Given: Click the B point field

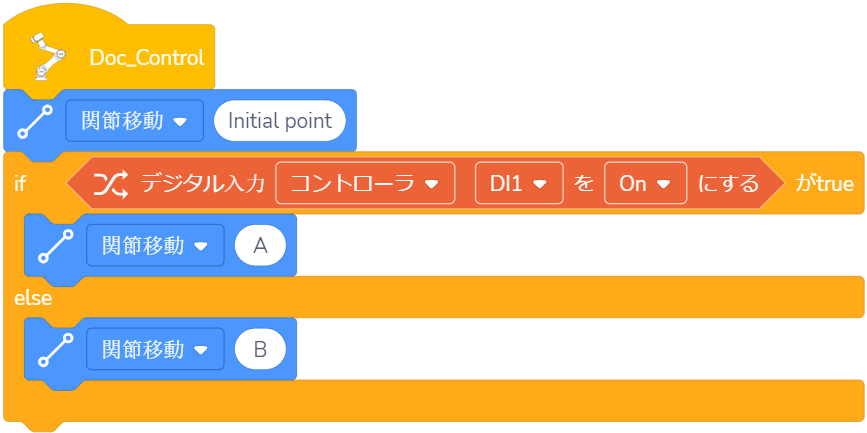Looking at the screenshot, I should [x=260, y=350].
